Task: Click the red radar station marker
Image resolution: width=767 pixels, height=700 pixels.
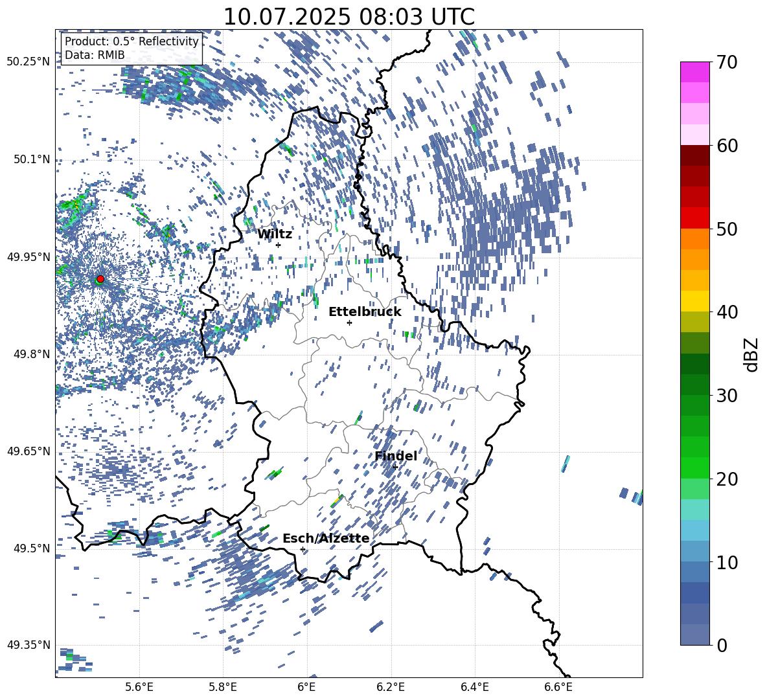Action: (x=100, y=278)
